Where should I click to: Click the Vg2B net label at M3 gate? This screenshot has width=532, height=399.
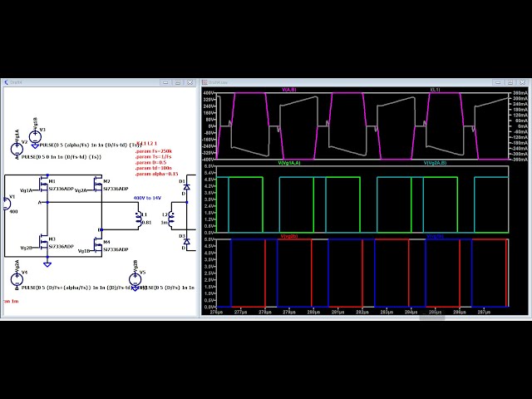coord(27,248)
